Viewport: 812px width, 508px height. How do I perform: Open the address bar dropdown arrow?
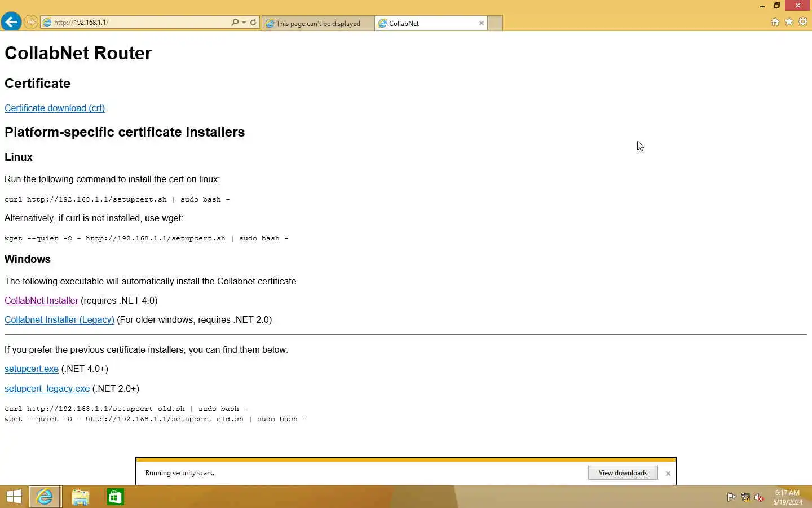[x=244, y=23]
